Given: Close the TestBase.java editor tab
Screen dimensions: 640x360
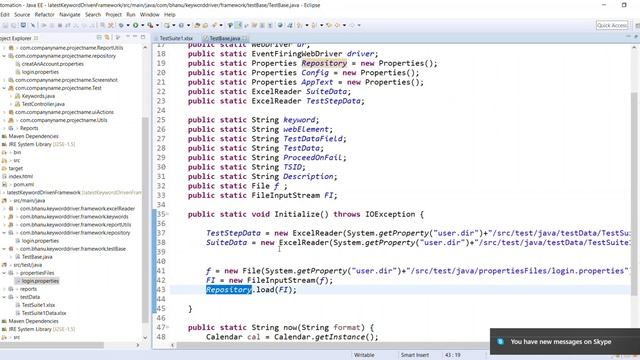Looking at the screenshot, I should point(245,38).
